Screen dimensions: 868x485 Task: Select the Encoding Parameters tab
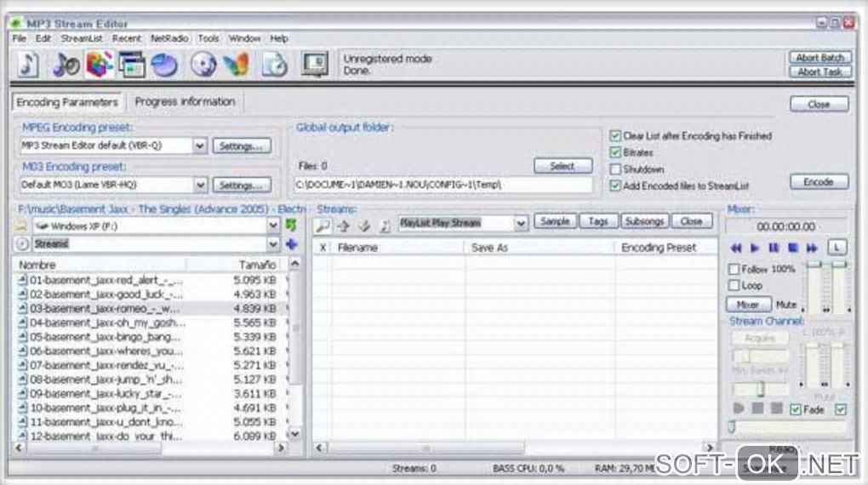coord(67,102)
